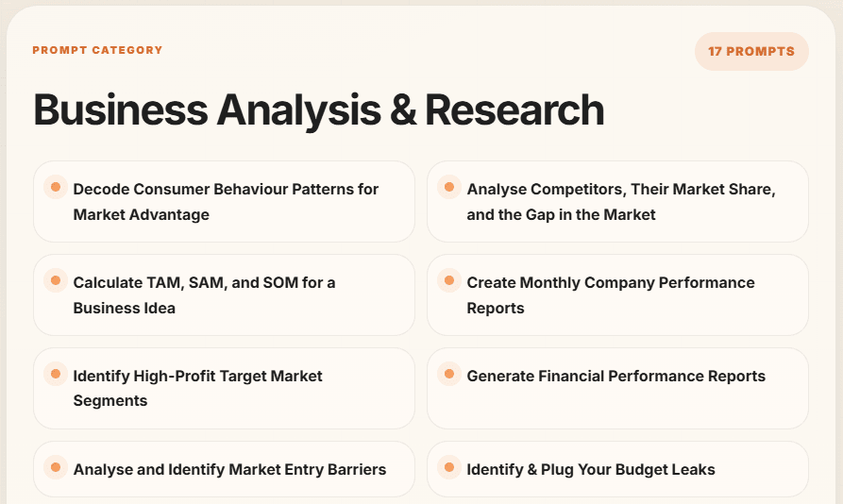Open Decode Consumer Behaviour Patterns prompt
The image size is (843, 504).
(x=226, y=201)
